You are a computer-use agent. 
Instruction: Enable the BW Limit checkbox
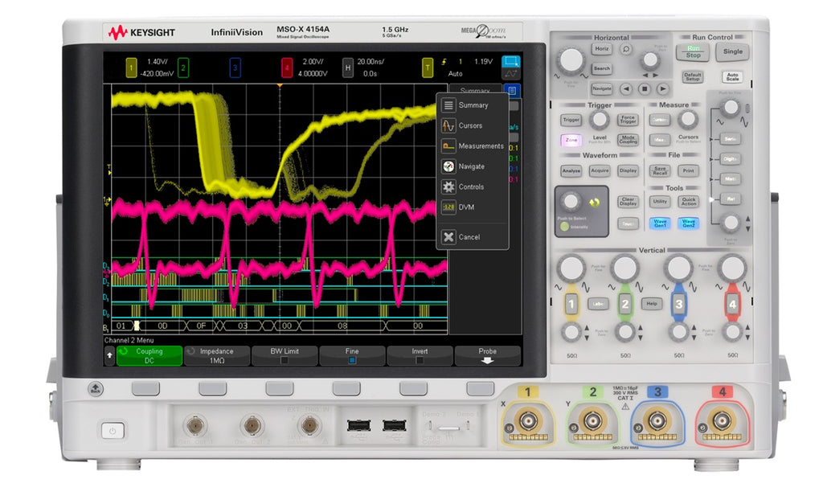(285, 361)
